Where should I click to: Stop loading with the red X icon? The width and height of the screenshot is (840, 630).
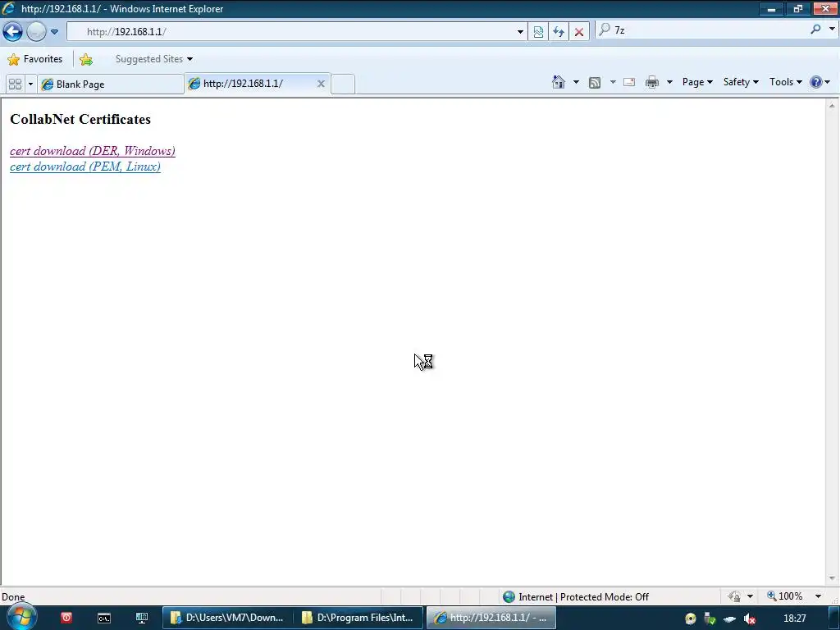(579, 32)
